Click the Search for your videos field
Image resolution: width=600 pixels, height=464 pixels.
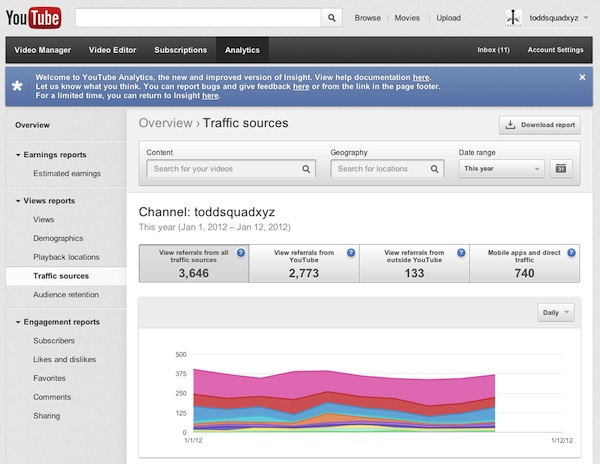point(231,169)
